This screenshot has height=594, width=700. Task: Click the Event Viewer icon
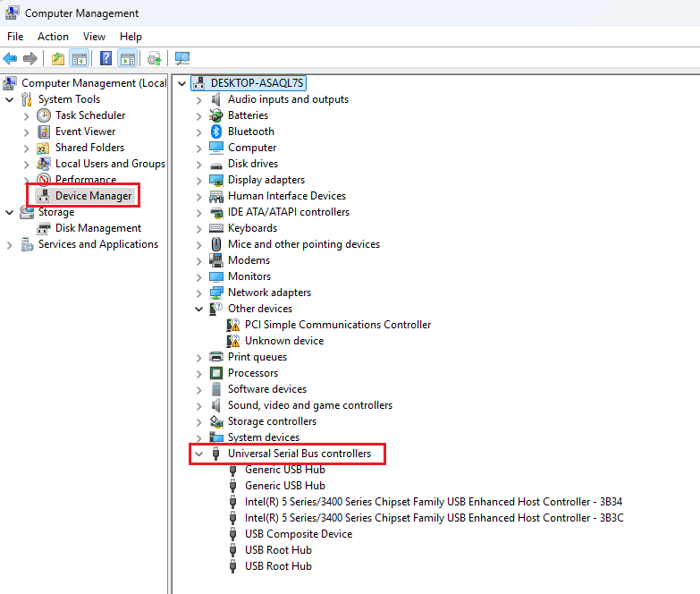tap(44, 132)
